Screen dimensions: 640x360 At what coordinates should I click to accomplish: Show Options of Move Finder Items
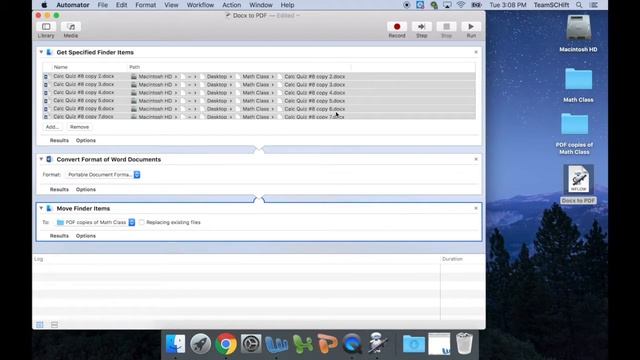click(x=86, y=236)
